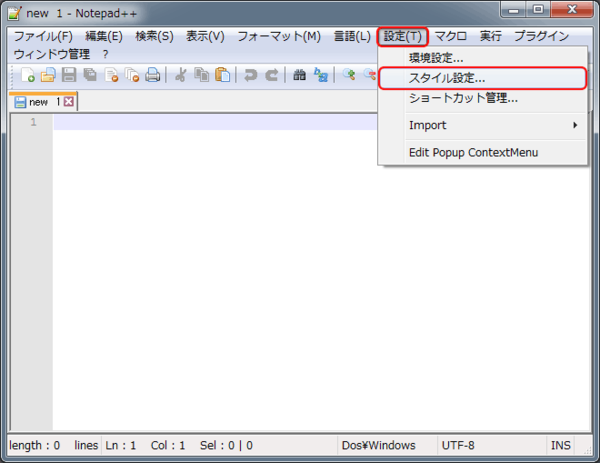This screenshot has height=463, width=600.
Task: Click the Paste clipboard icon
Action: [x=222, y=75]
